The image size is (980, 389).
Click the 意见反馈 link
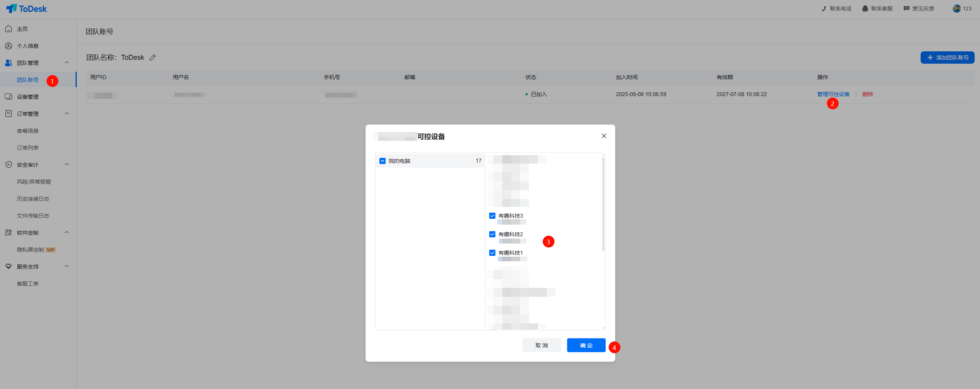click(919, 8)
